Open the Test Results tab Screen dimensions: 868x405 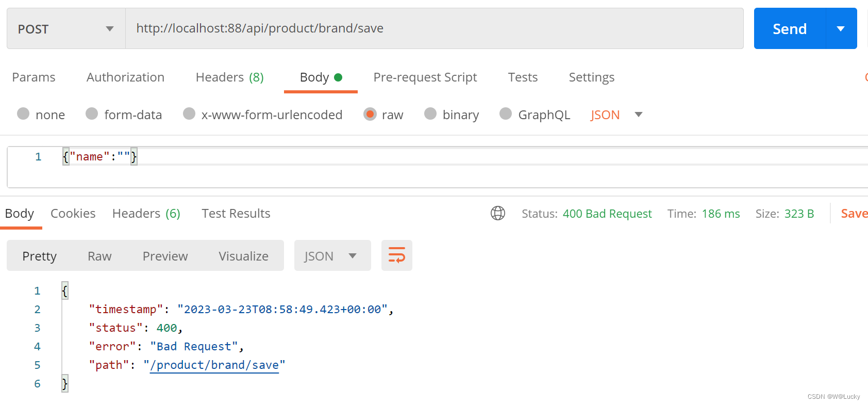coord(236,214)
